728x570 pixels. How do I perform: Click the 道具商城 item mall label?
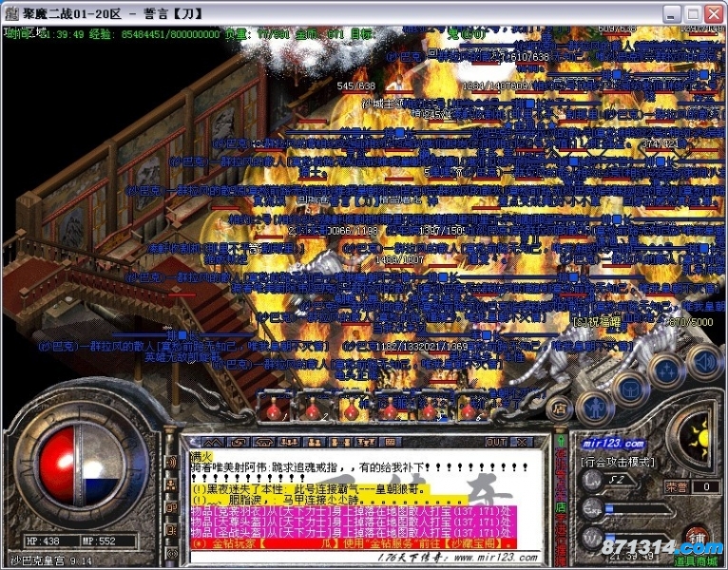pos(696,561)
